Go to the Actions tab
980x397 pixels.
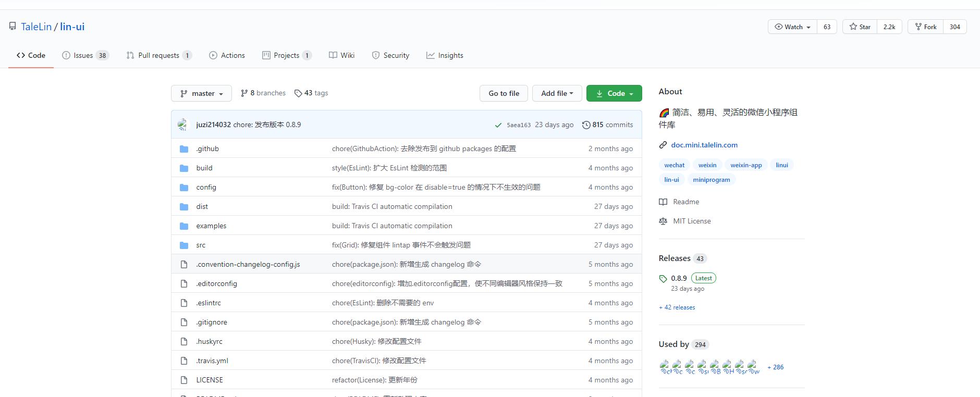tap(227, 55)
